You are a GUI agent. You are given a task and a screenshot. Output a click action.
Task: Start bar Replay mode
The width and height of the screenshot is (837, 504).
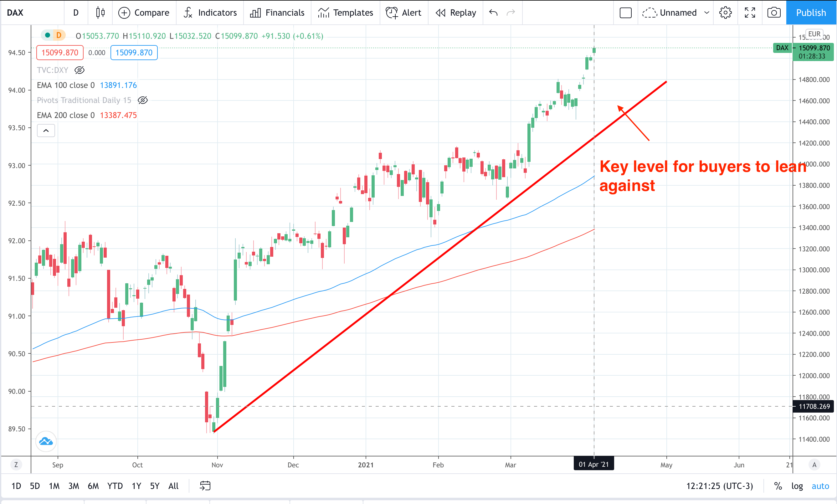(x=456, y=13)
